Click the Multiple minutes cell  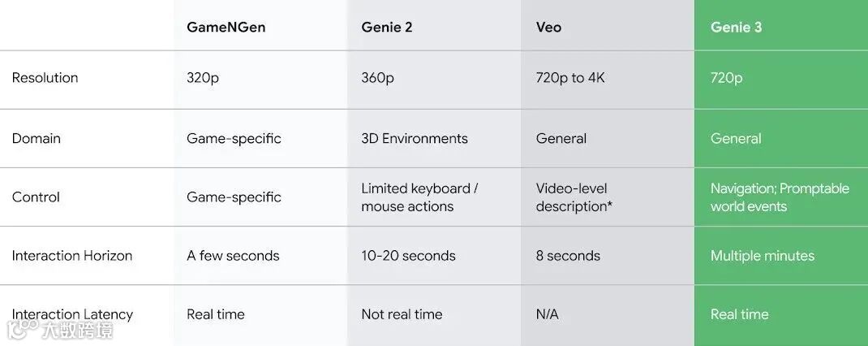tap(762, 255)
